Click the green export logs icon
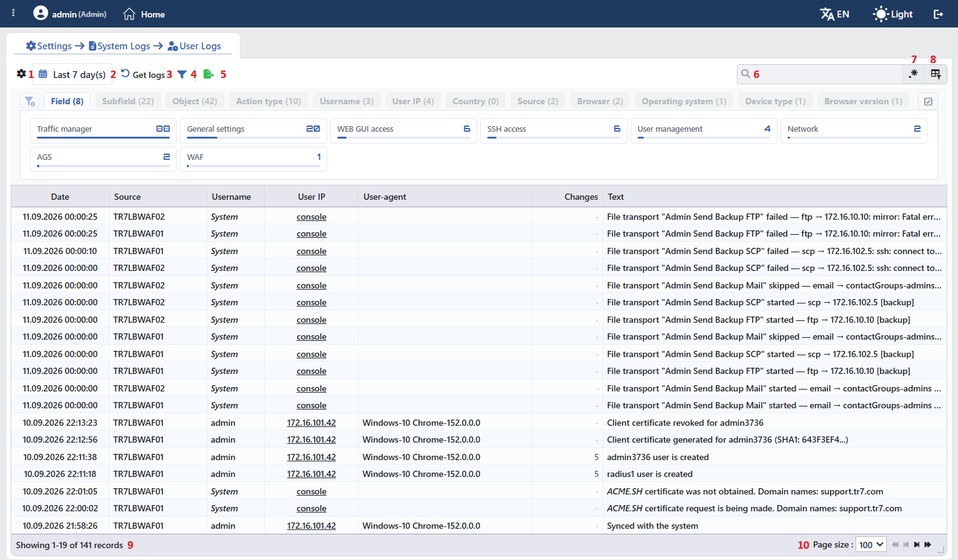This screenshot has width=958, height=560. [x=209, y=74]
